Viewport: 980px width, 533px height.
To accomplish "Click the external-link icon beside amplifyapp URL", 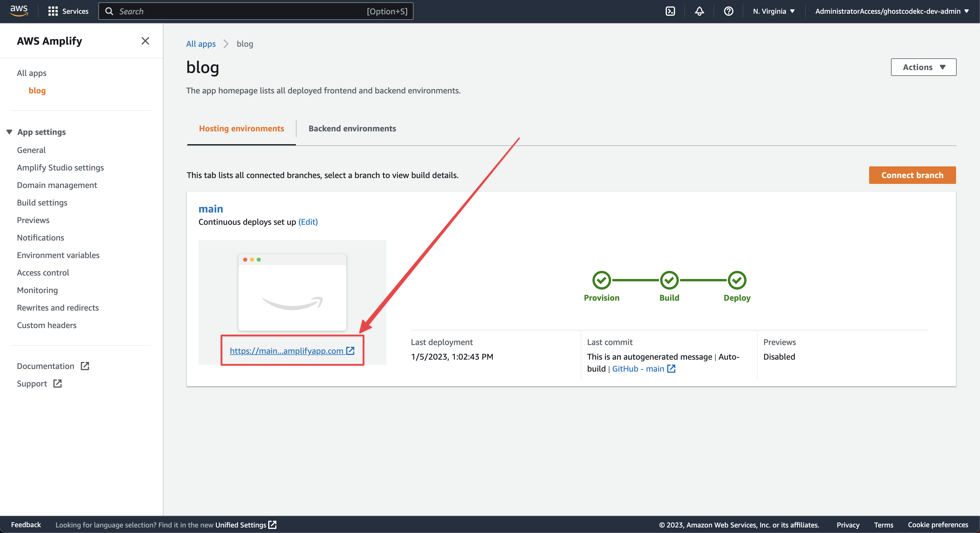I will pyautogui.click(x=351, y=350).
